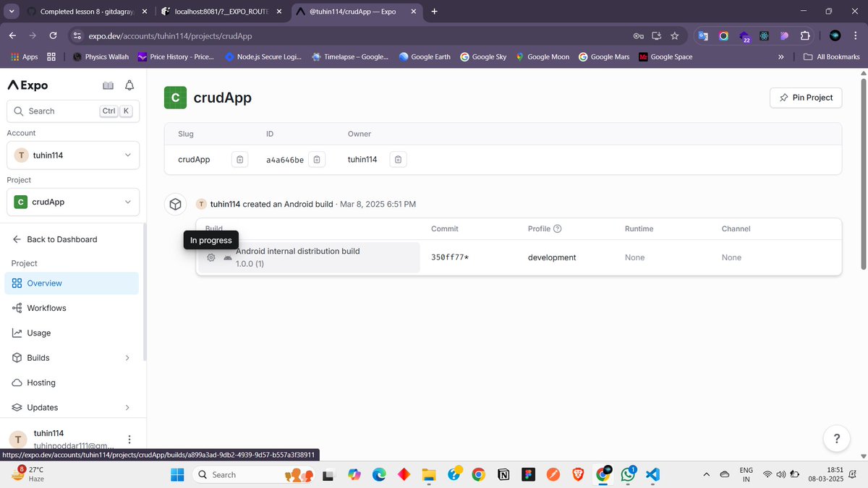The width and height of the screenshot is (868, 488).
Task: Click the in-progress build gear icon
Action: pyautogui.click(x=210, y=257)
